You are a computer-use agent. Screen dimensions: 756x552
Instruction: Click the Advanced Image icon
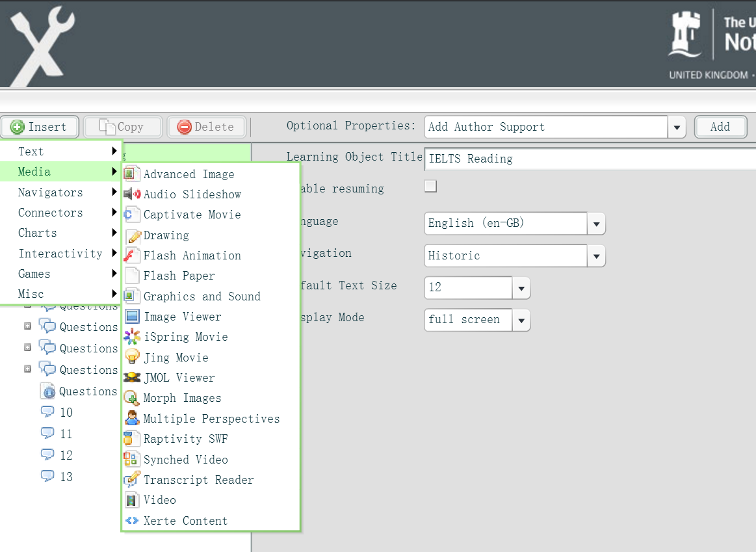tap(131, 174)
